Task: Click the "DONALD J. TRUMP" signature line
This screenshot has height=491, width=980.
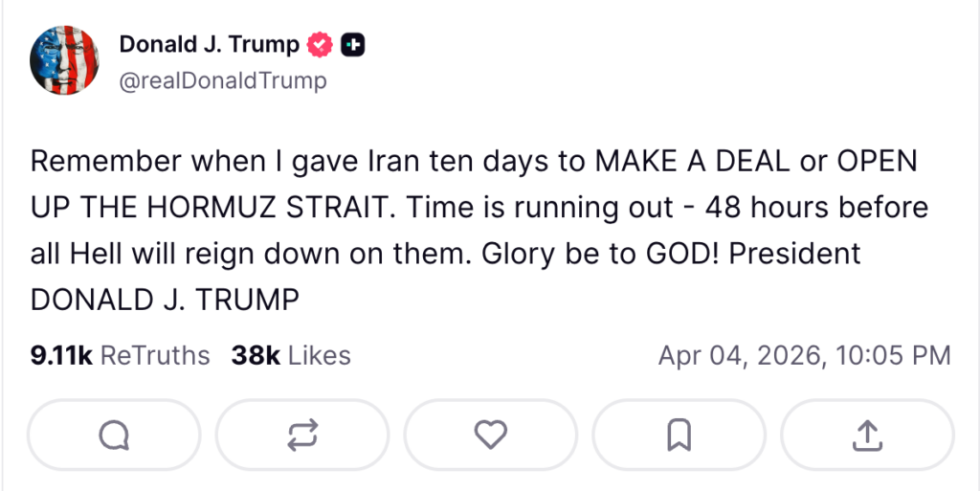Action: (x=166, y=301)
